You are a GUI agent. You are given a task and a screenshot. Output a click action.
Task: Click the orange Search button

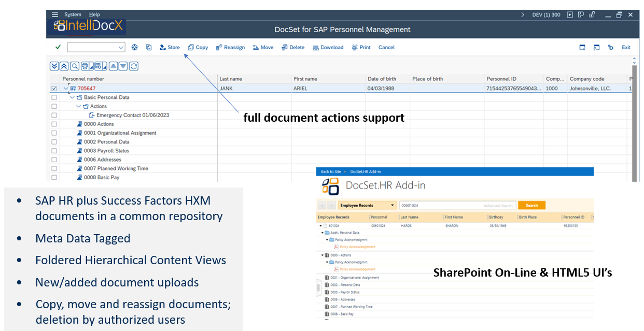531,206
